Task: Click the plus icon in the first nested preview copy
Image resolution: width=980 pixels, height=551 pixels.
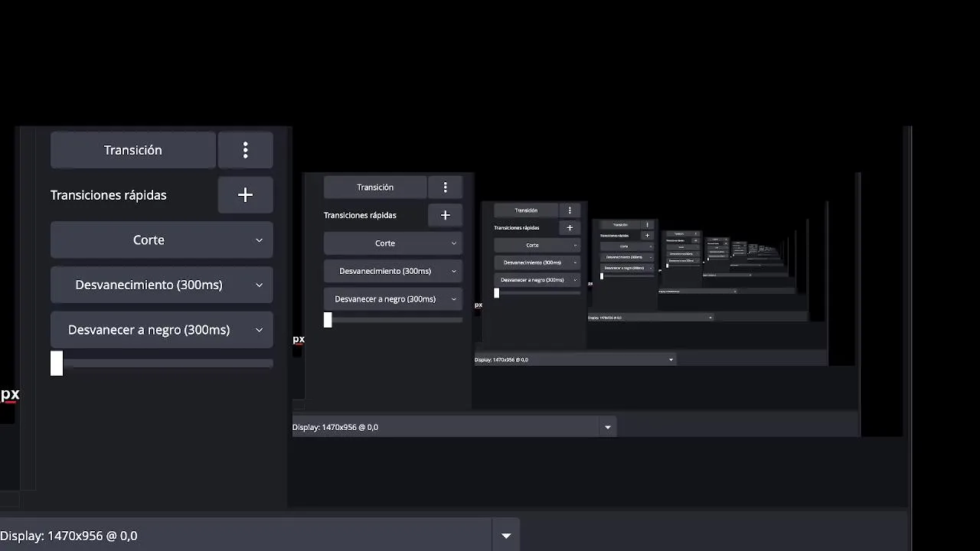Action: 446,215
